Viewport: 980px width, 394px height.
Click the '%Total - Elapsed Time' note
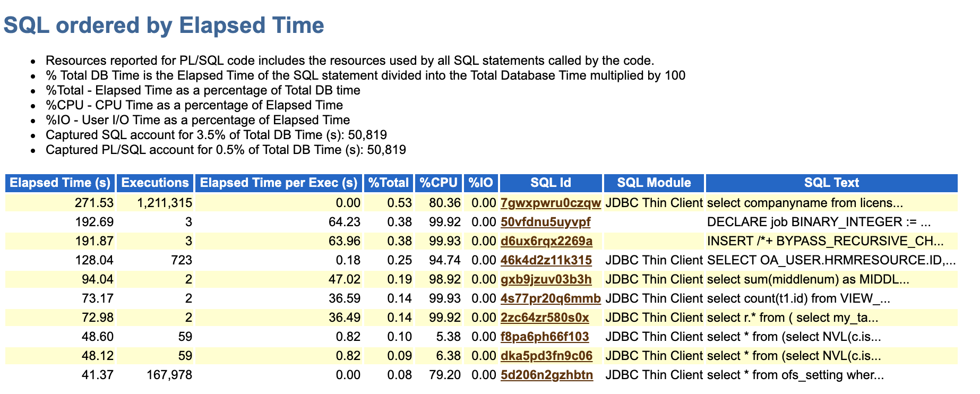click(203, 90)
